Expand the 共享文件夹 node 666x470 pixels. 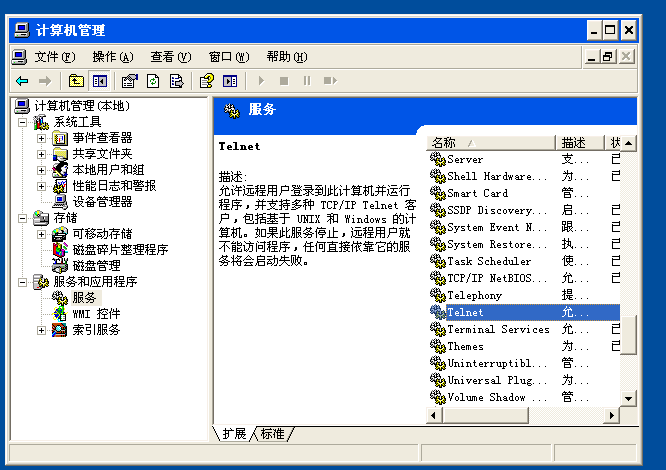pyautogui.click(x=41, y=154)
